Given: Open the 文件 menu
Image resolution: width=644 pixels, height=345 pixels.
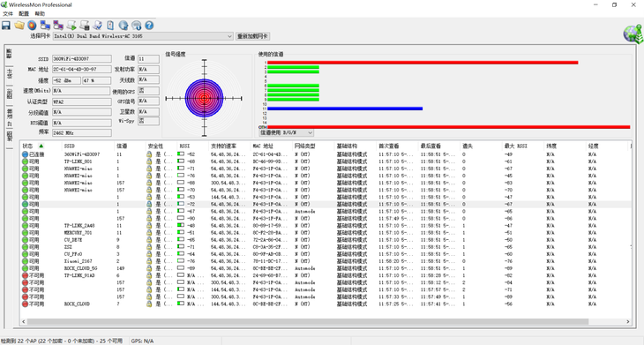Looking at the screenshot, I should point(8,13).
